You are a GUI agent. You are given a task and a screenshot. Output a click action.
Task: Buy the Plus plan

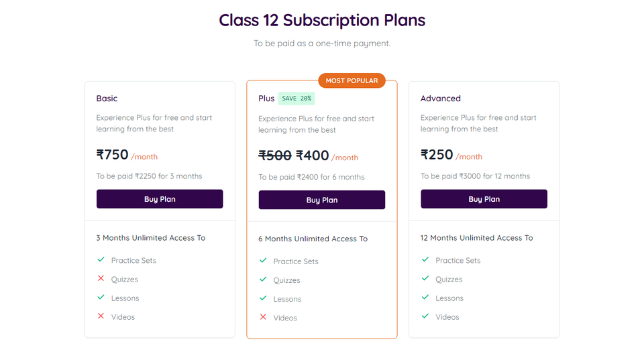[x=322, y=200]
